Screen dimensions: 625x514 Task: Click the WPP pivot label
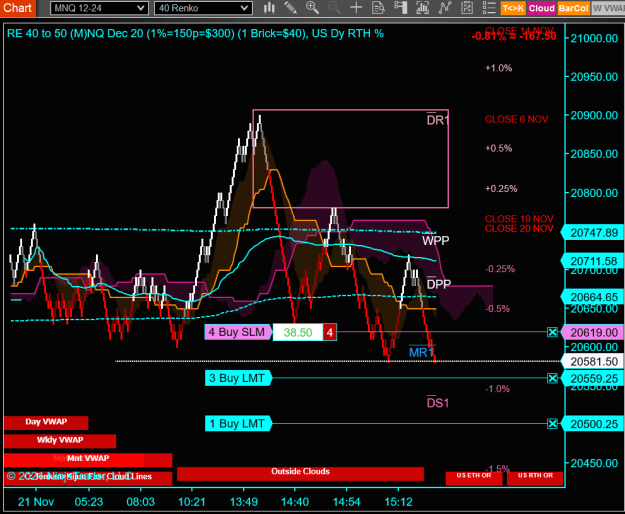436,240
